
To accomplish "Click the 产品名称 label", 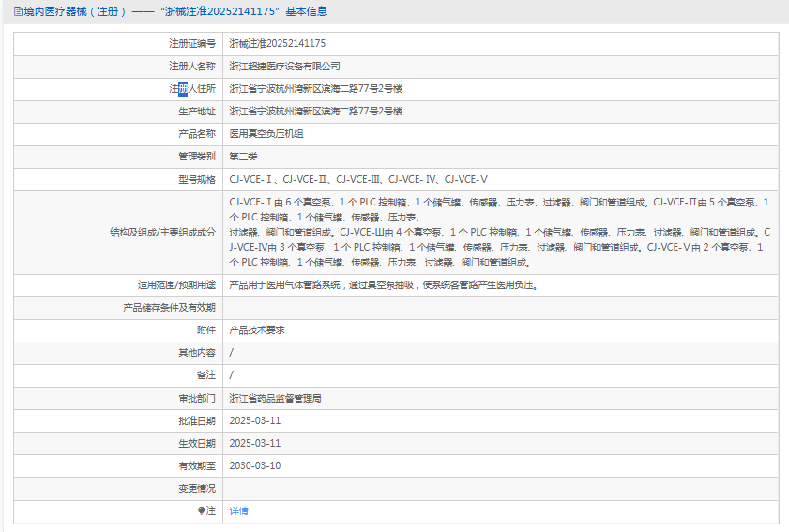I will click(x=197, y=134).
